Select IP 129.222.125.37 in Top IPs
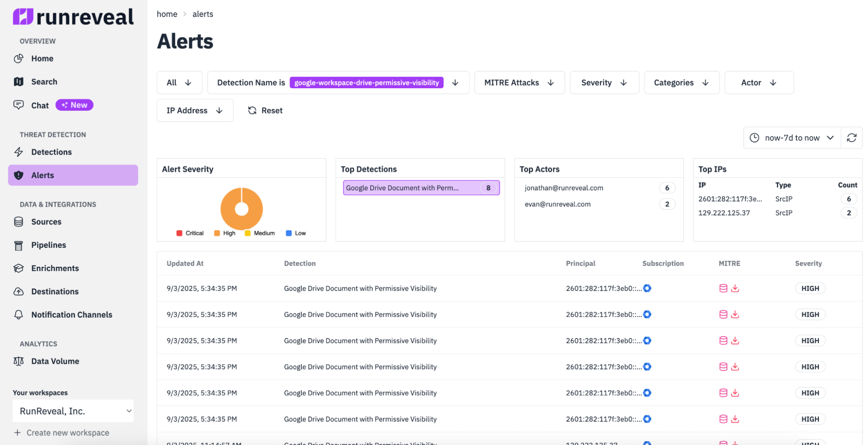Viewport: 868px width, 445px height. 724,213
